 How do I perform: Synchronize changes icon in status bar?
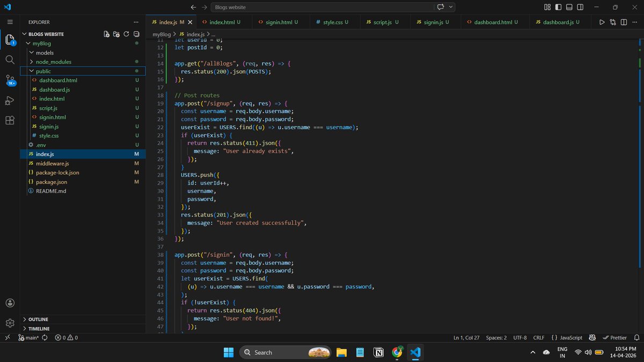[x=45, y=338]
